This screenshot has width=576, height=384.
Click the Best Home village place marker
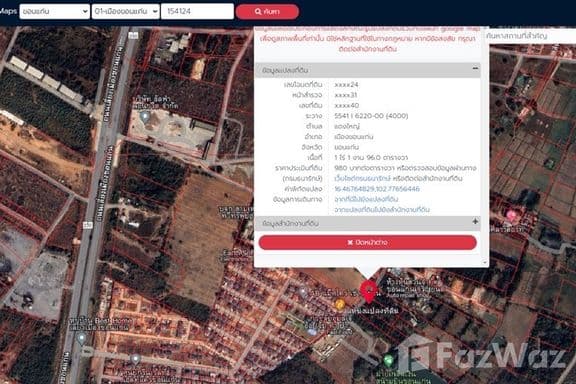click(82, 338)
